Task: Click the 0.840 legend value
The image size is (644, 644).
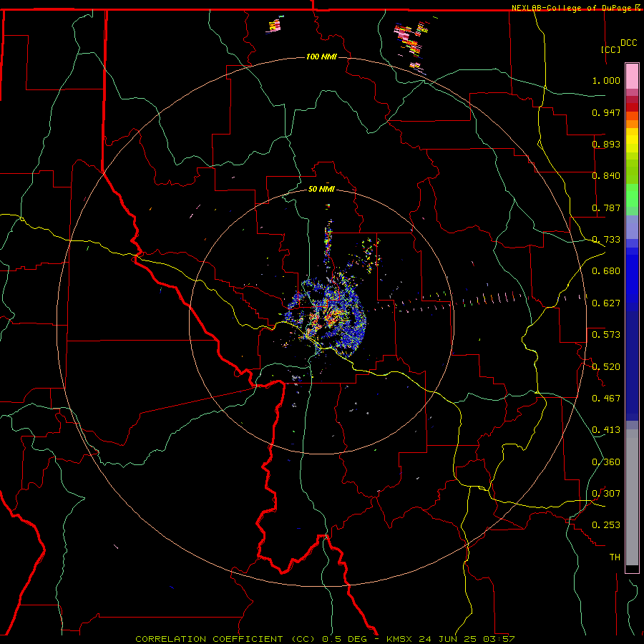Action: 606,176
